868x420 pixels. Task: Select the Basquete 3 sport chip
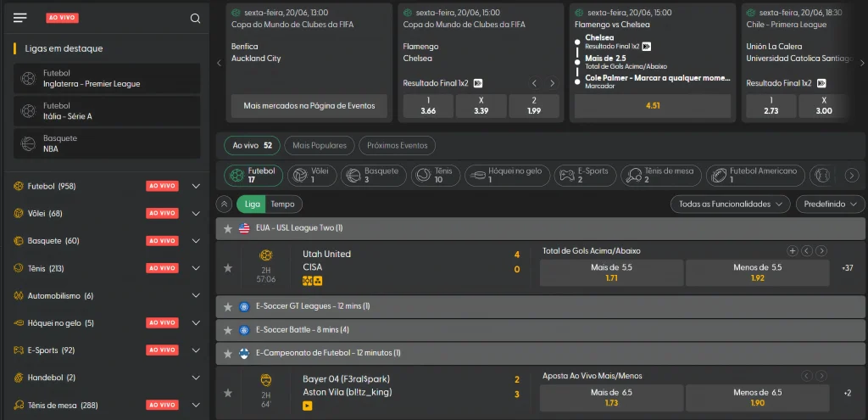[x=374, y=176]
